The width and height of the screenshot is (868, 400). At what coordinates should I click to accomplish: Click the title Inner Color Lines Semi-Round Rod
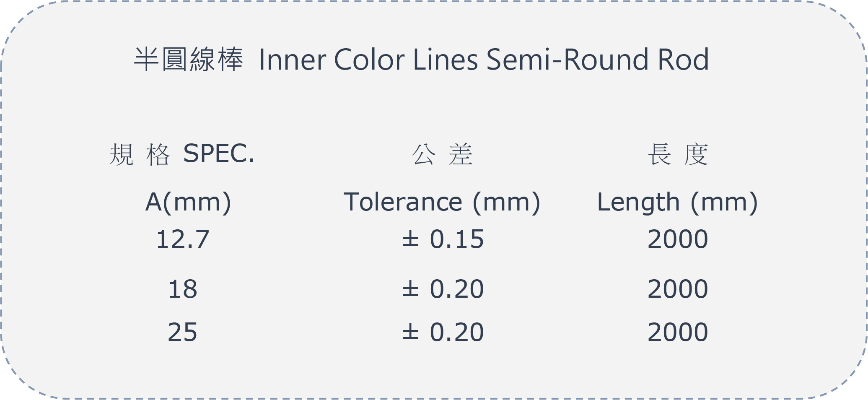(484, 59)
